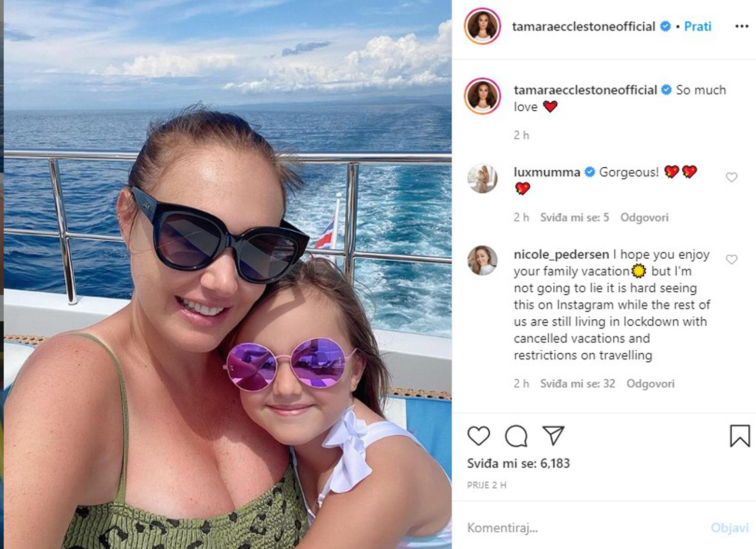Open the comment speech bubble icon
756x549 pixels.
click(x=516, y=436)
